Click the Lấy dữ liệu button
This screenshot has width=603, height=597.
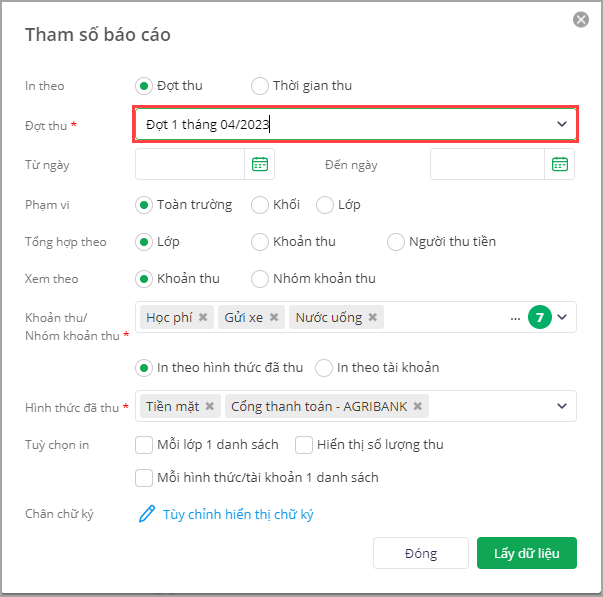click(x=526, y=553)
